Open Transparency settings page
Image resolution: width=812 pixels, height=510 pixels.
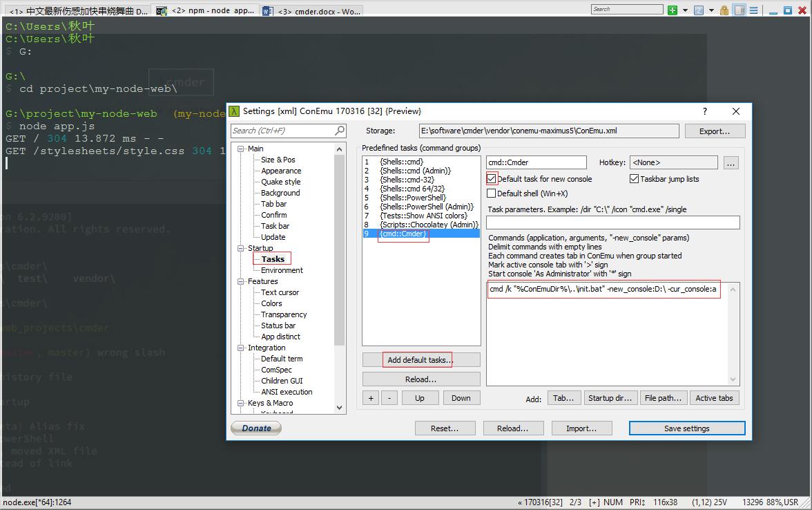[284, 314]
